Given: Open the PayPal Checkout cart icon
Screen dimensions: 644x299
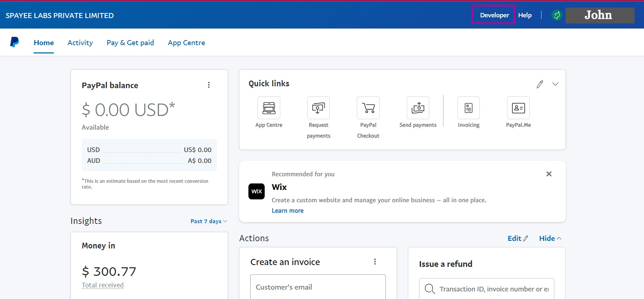Looking at the screenshot, I should pos(368,108).
